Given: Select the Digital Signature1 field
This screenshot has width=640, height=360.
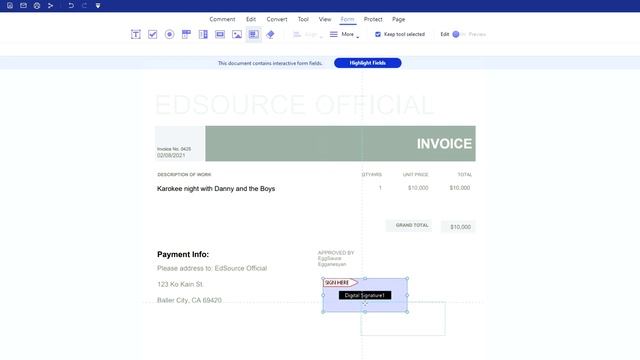Looking at the screenshot, I should pyautogui.click(x=365, y=295).
